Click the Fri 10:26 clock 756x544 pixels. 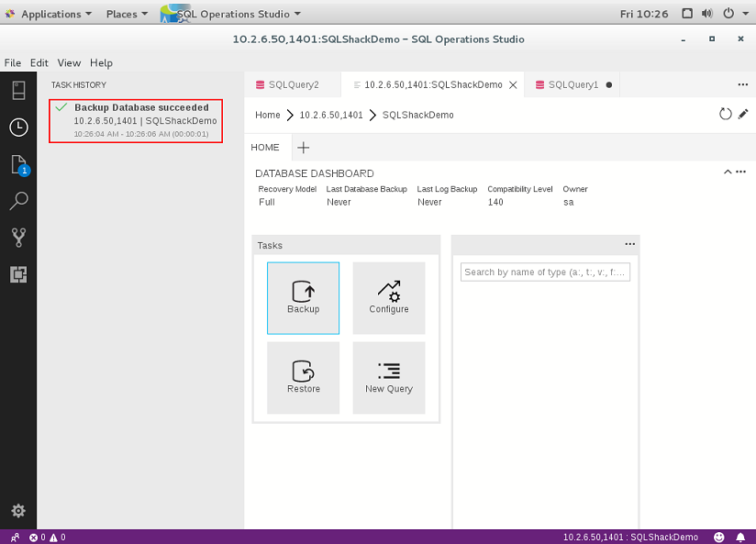click(644, 14)
